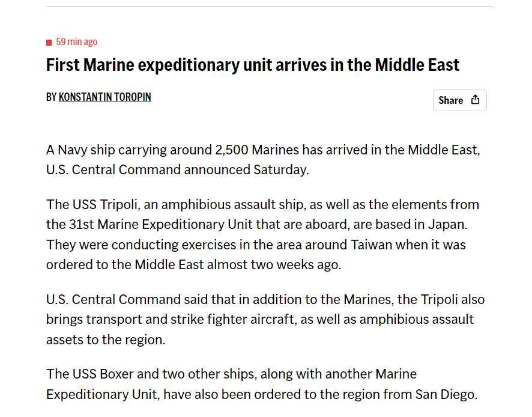Click the Share button
Image resolution: width=532 pixels, height=417 pixels.
[460, 100]
